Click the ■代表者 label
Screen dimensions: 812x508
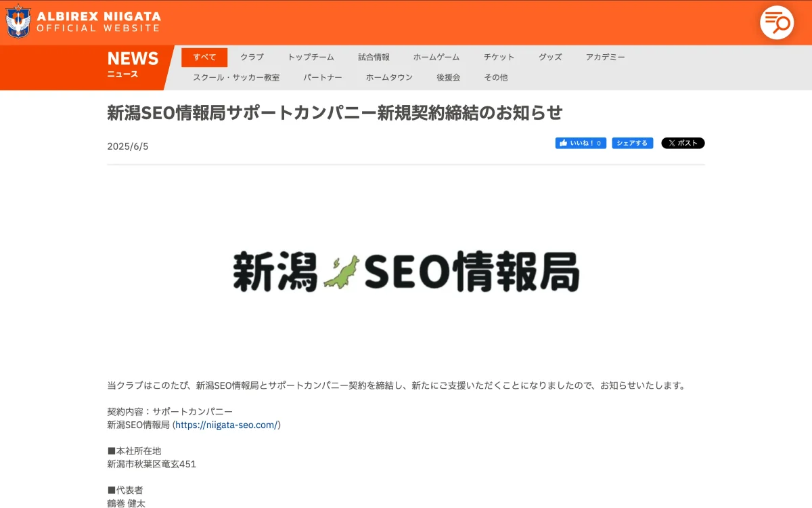click(125, 490)
